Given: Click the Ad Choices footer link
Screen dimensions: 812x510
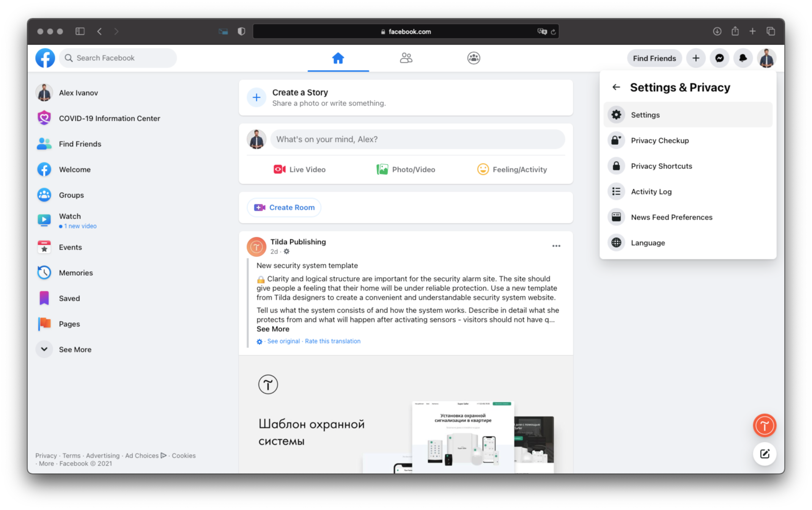Looking at the screenshot, I should pos(146,456).
